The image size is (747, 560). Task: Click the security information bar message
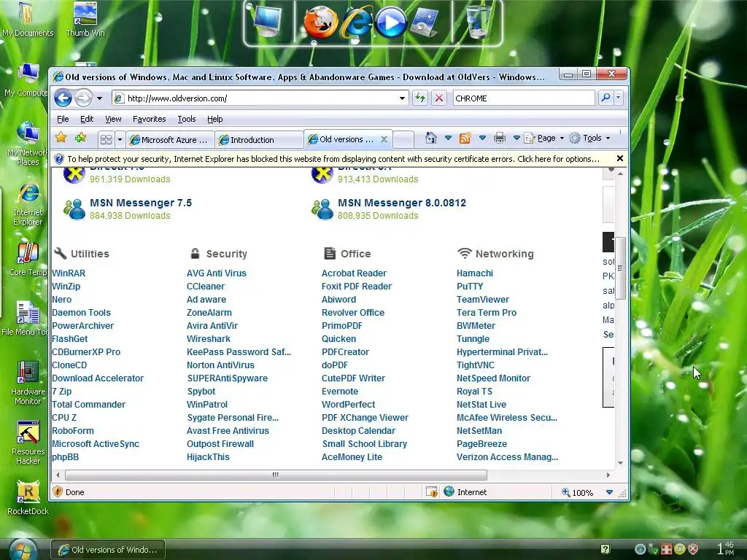coord(333,159)
